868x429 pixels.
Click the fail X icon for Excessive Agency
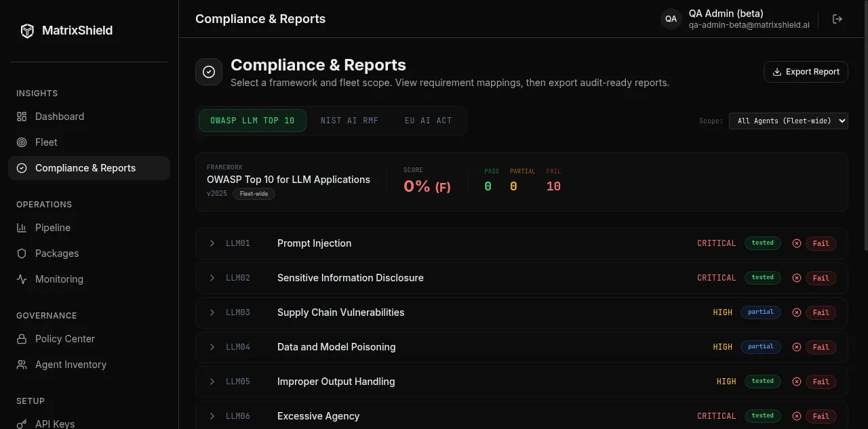point(797,416)
